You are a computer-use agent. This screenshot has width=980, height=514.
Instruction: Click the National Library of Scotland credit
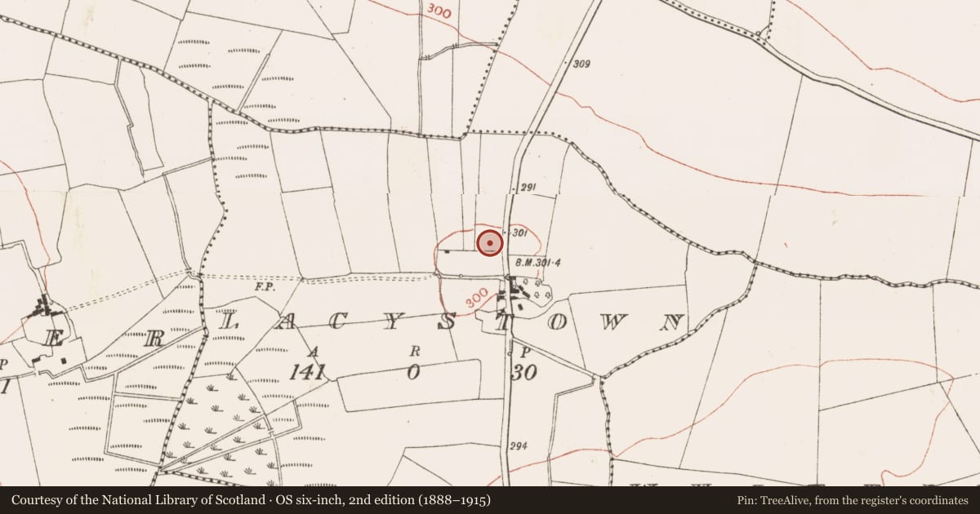coord(251,499)
